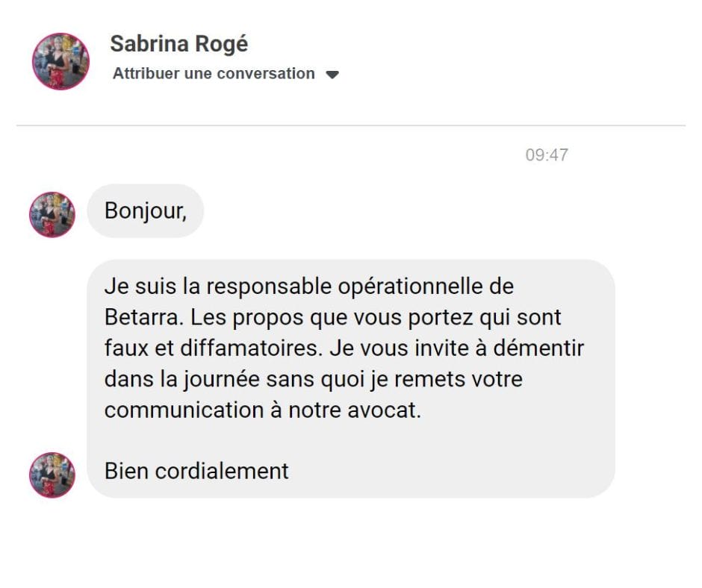This screenshot has width=702, height=588.
Task: Open the Attribuer une conversation dropdown
Action: [x=214, y=74]
